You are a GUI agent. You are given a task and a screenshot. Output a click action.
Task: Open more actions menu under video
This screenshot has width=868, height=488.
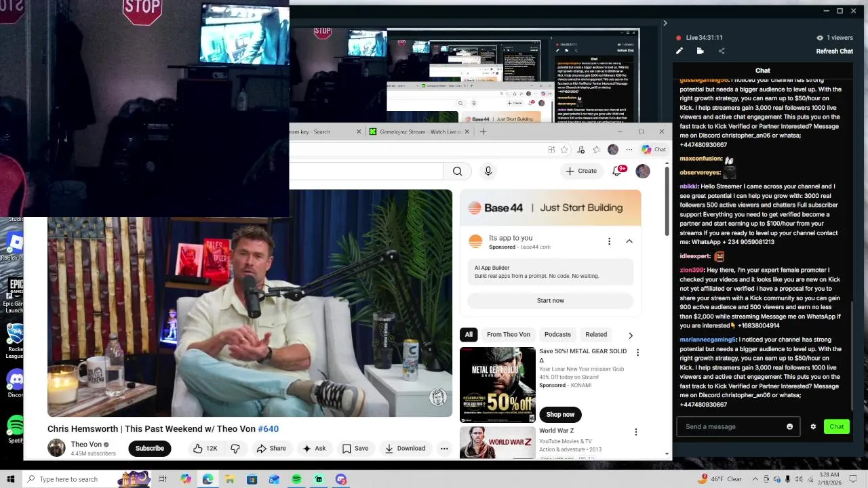[x=444, y=448]
